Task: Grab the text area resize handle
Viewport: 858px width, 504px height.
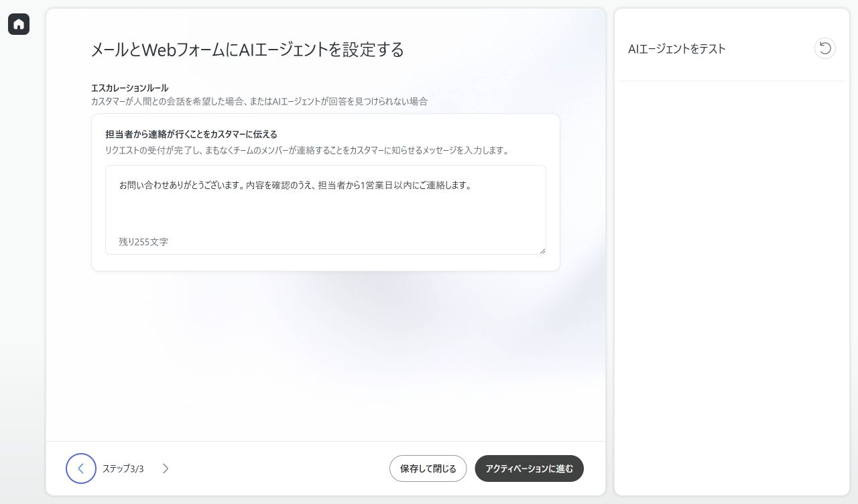Action: (x=542, y=250)
